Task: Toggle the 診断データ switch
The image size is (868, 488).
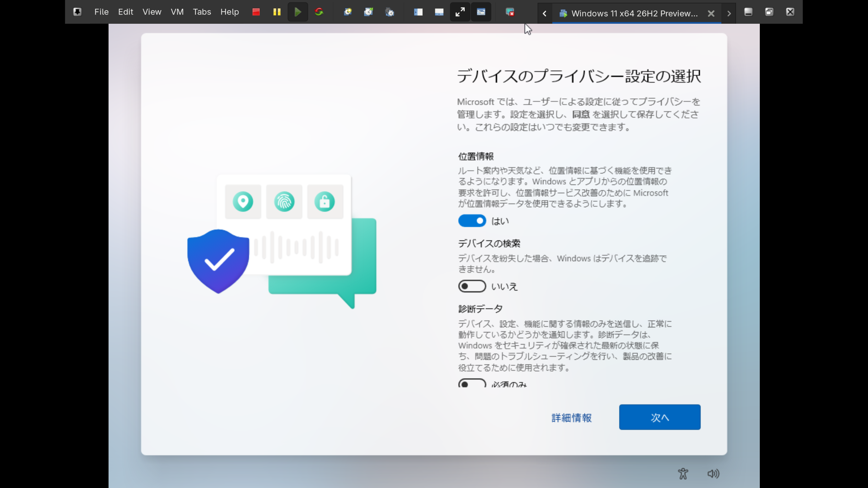Action: click(472, 383)
